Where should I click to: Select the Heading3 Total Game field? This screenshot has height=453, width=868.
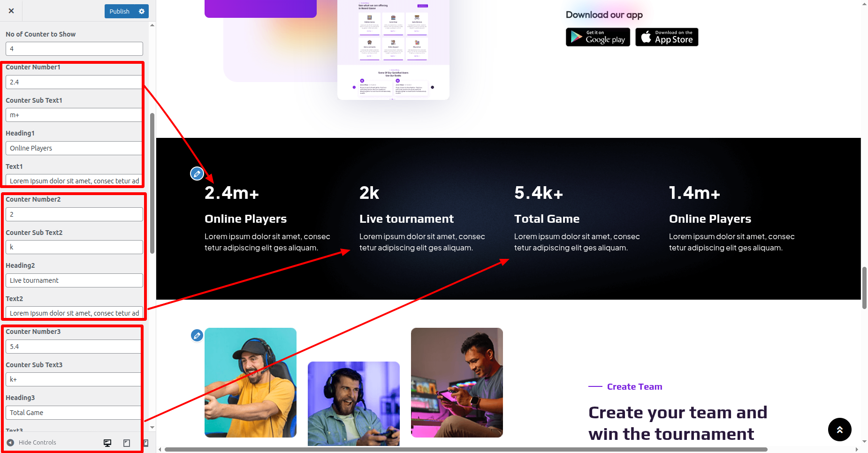click(x=74, y=413)
